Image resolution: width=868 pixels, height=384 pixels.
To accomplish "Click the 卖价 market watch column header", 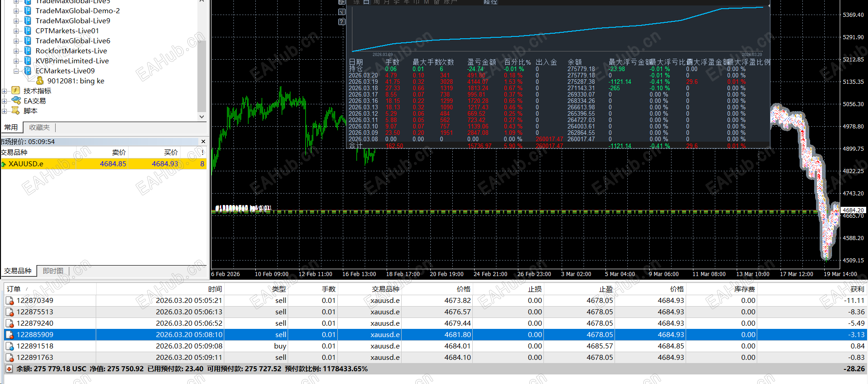I will [102, 152].
